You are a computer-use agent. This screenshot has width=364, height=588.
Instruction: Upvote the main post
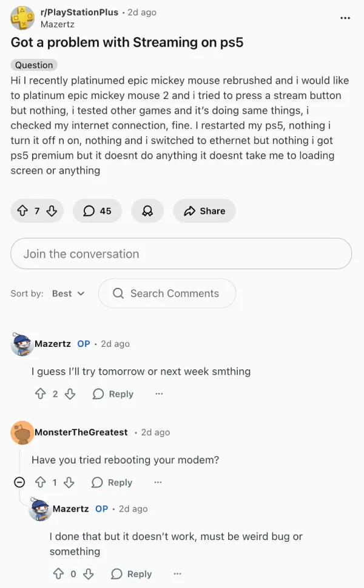click(22, 211)
